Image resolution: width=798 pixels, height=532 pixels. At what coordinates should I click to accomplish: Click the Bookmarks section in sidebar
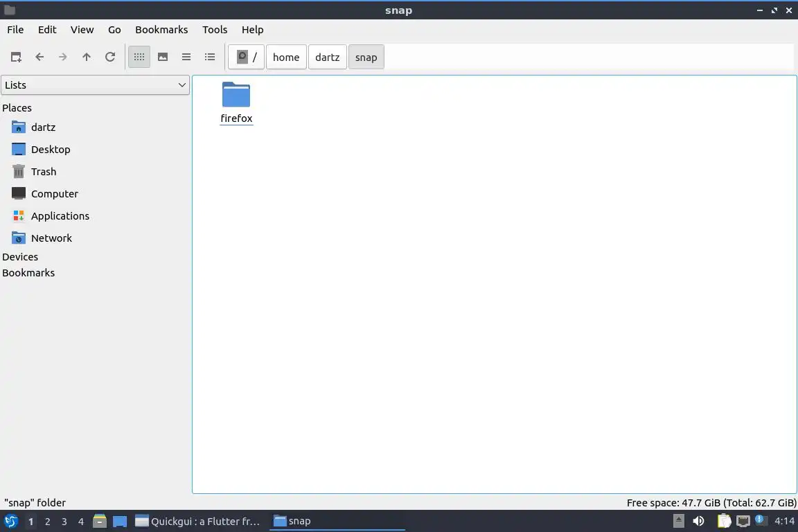pyautogui.click(x=28, y=273)
